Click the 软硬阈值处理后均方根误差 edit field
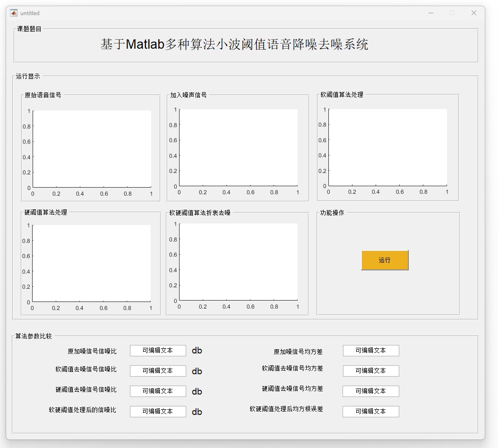The width and height of the screenshot is (498, 448). click(x=370, y=412)
